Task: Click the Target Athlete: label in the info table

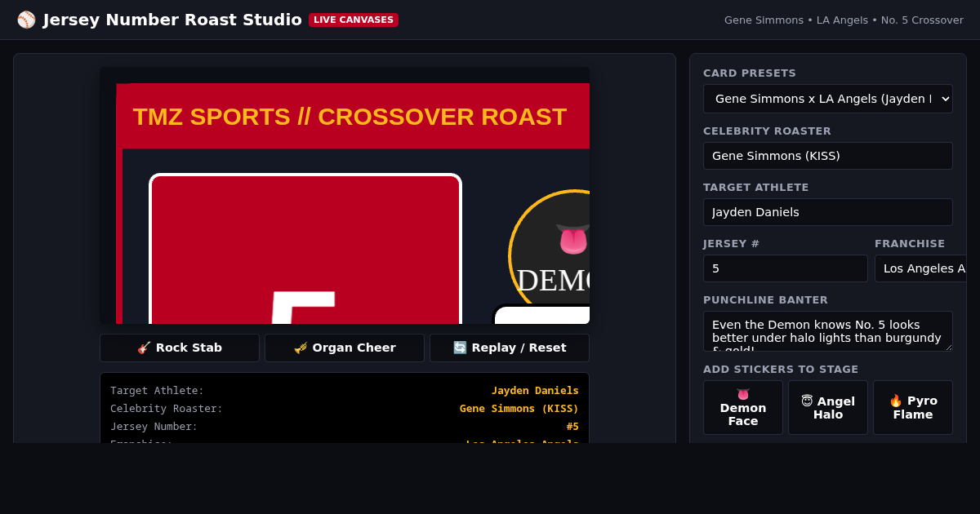Action: (157, 391)
